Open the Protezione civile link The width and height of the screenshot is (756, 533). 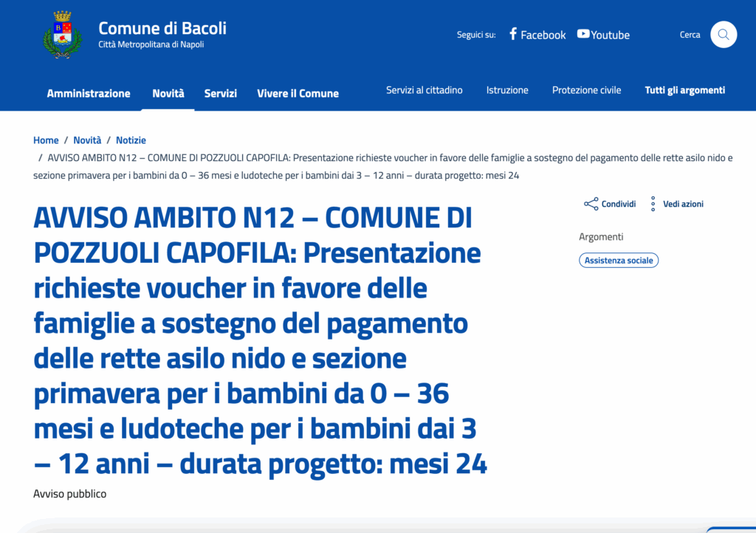pyautogui.click(x=586, y=90)
